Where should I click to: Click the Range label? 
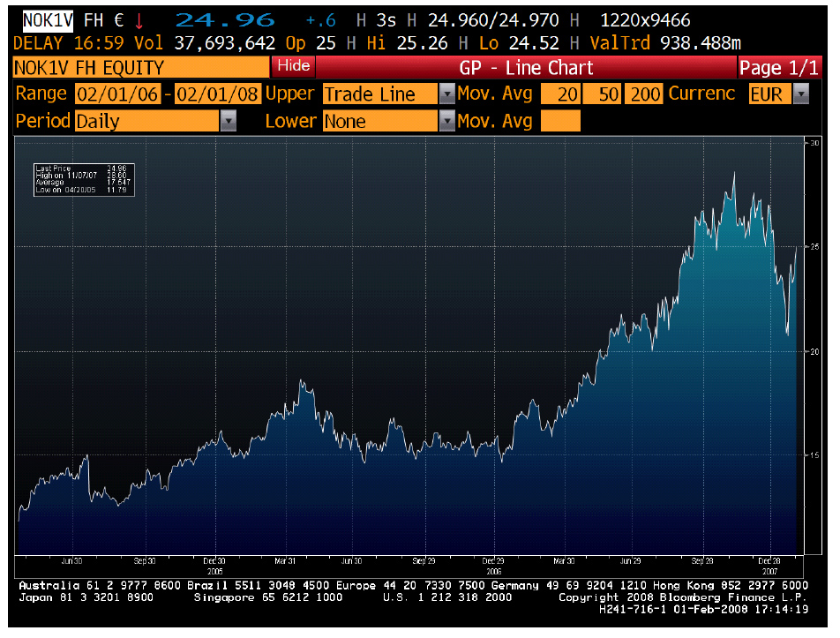41,94
